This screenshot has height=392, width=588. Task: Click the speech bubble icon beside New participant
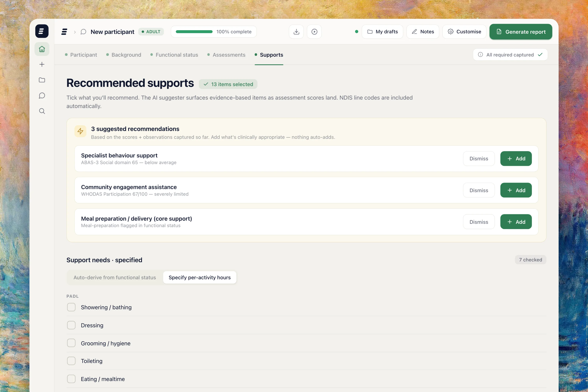pos(83,32)
